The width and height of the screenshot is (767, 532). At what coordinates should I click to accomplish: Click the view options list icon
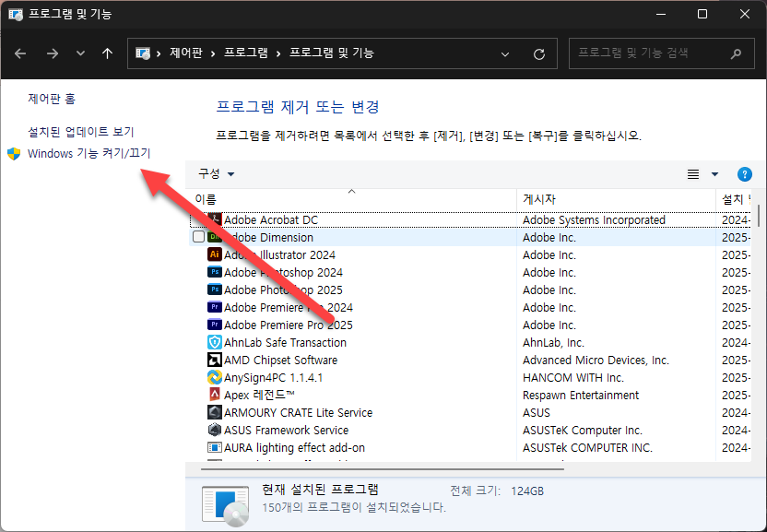[x=693, y=174]
